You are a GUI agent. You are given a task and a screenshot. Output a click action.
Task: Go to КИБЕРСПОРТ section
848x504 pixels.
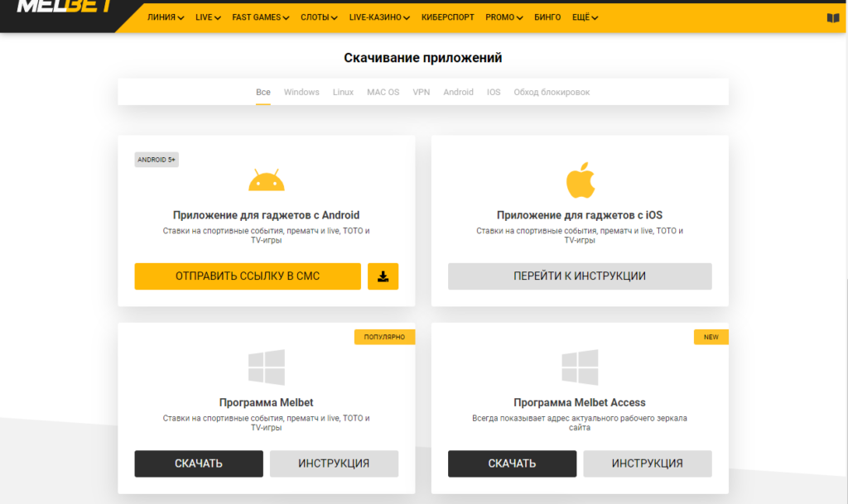click(448, 17)
